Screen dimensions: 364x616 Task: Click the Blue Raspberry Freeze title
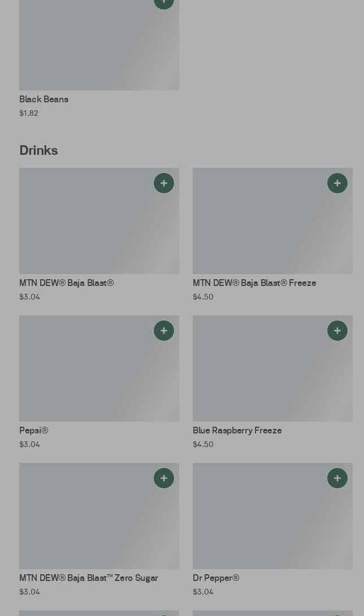237,431
